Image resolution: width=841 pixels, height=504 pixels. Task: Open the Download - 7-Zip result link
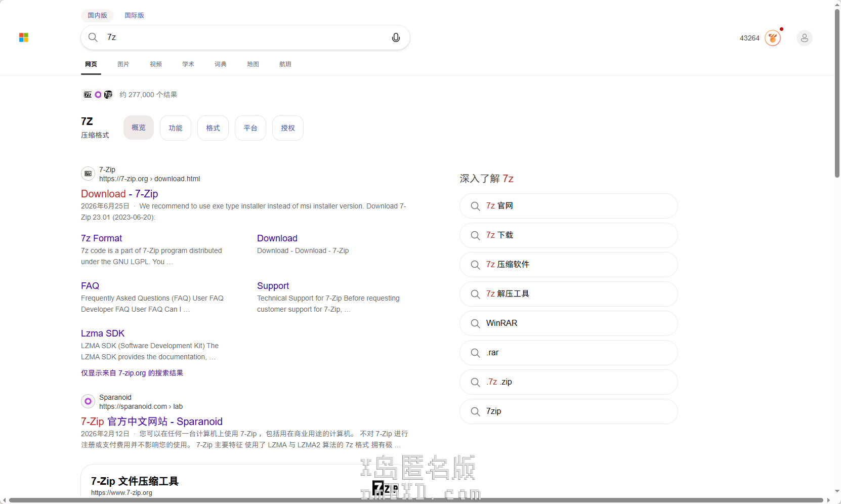point(119,194)
